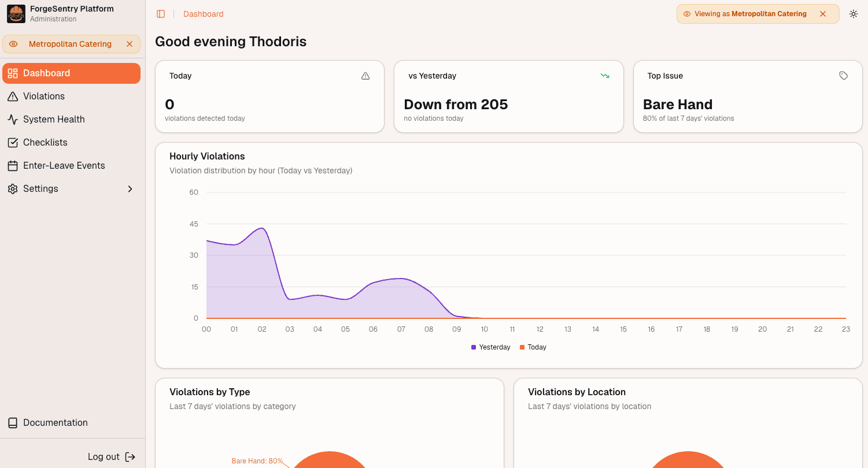Expand the Settings submenu chevron
The image size is (868, 468).
[130, 189]
